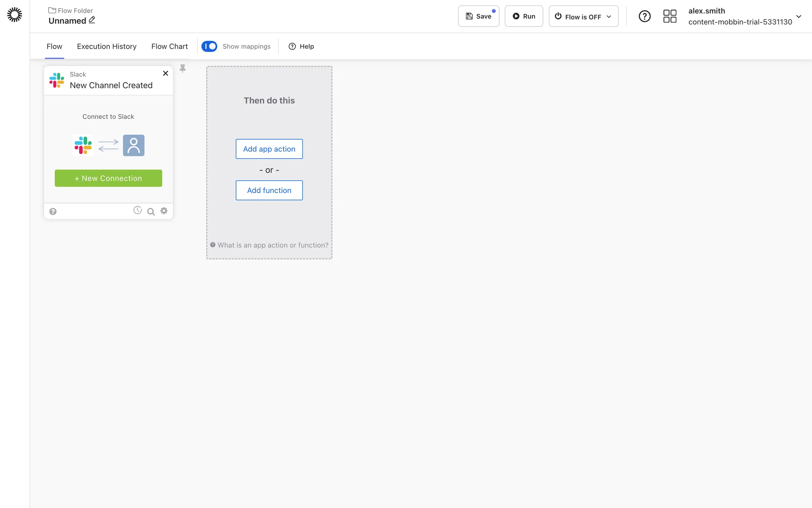
Task: Click the question mark on Slack card footer
Action: pos(53,212)
